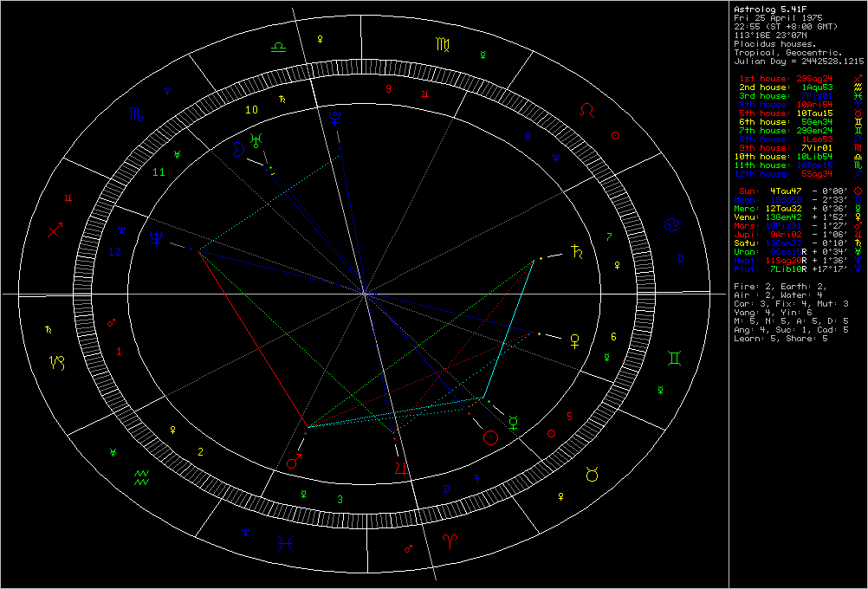Click the large red Mars symbol in inner wheel
This screenshot has width=868, height=589.
click(294, 461)
